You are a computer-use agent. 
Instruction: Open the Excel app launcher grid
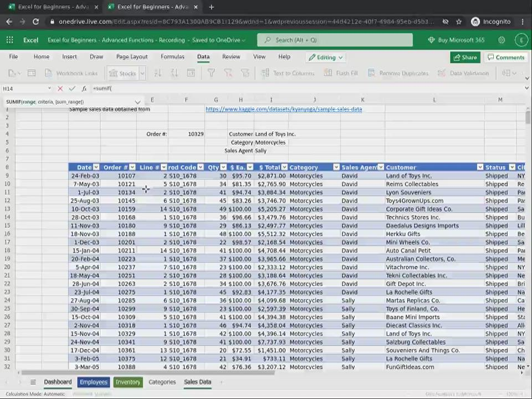tap(10, 40)
